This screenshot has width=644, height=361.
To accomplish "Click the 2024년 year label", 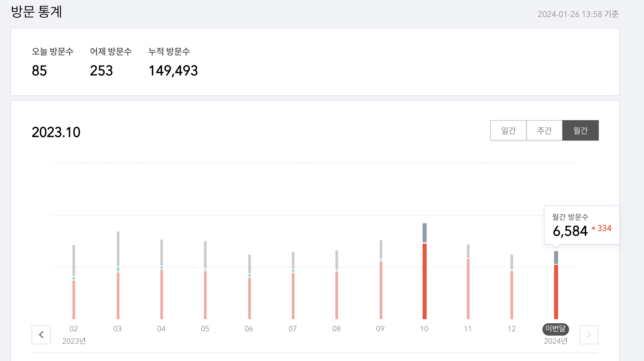I will [x=556, y=341].
